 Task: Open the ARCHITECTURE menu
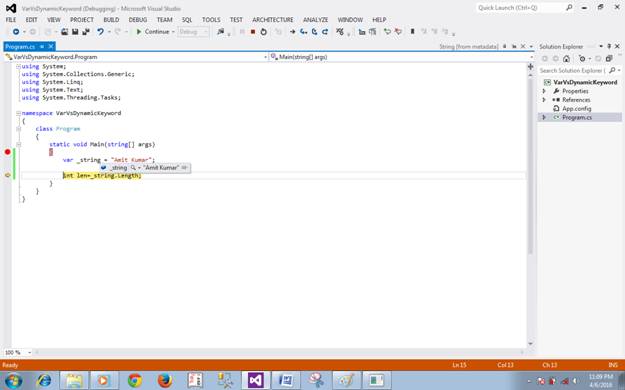[x=273, y=20]
